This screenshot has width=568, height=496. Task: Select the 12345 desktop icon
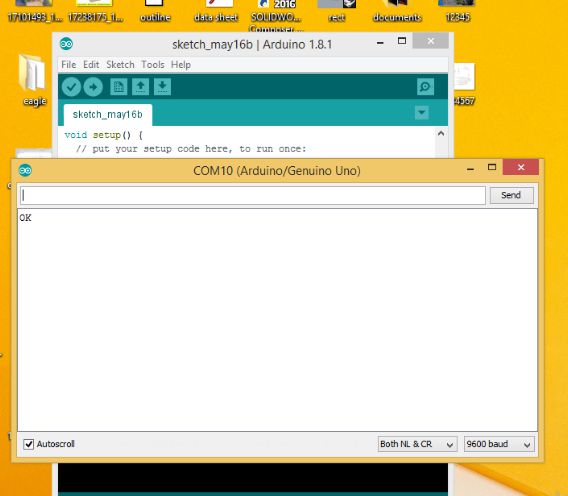click(458, 12)
